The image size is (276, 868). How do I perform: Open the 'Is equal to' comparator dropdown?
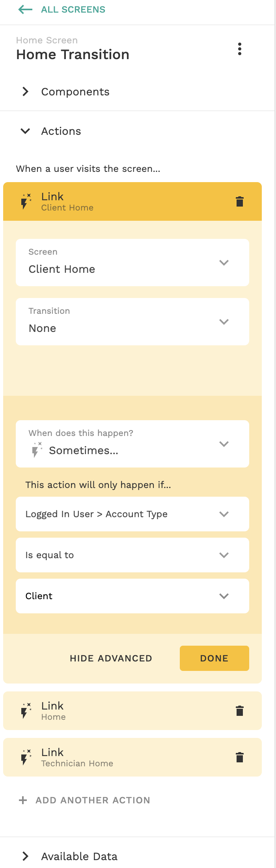pos(132,555)
